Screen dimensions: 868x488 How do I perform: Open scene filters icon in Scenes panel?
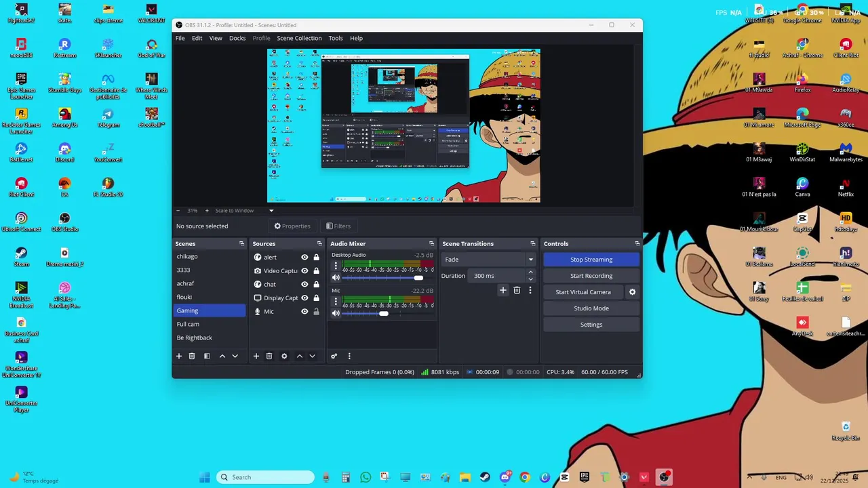(x=207, y=356)
